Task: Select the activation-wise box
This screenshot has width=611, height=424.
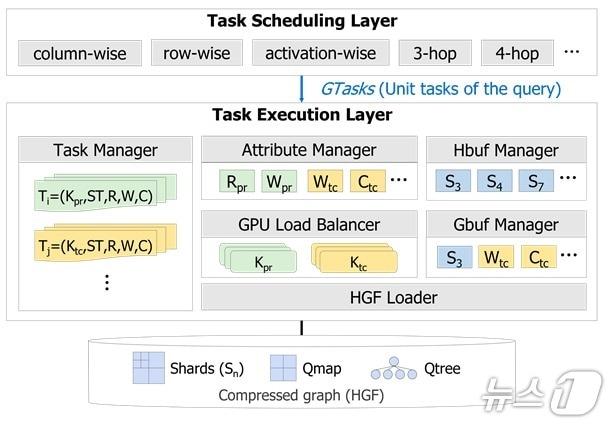Action: pyautogui.click(x=320, y=53)
